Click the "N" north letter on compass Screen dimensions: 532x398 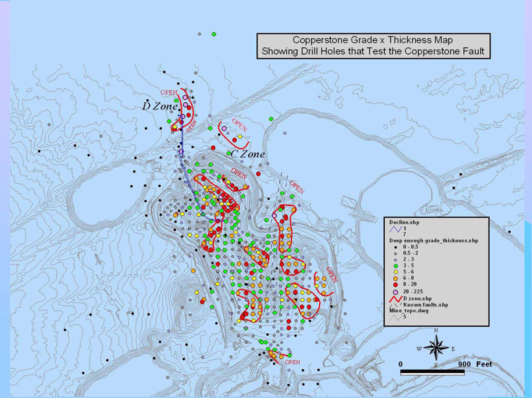click(x=437, y=331)
